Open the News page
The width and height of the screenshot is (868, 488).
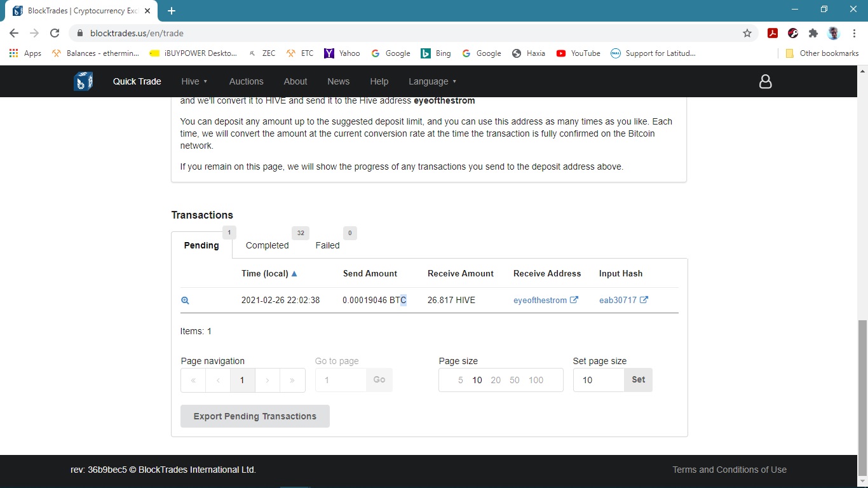point(338,81)
